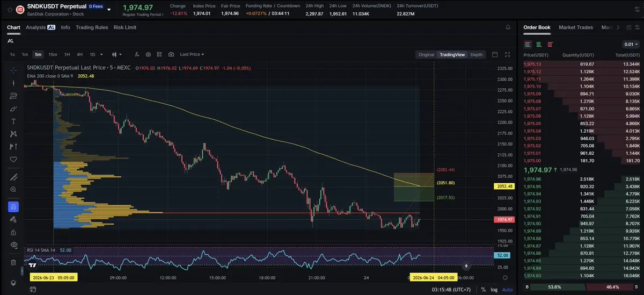Viewport: 644px width, 295px height.
Task: Select the Text annotation tool
Action: coord(13,121)
